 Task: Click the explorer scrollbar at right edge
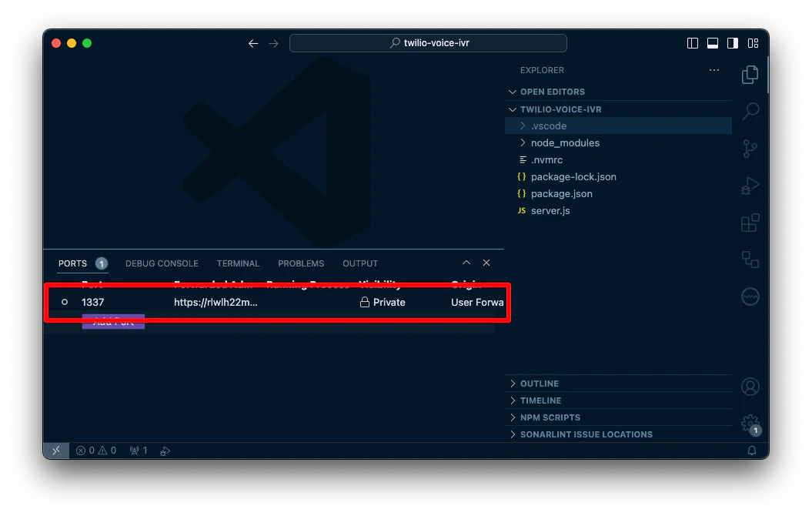tap(767, 75)
